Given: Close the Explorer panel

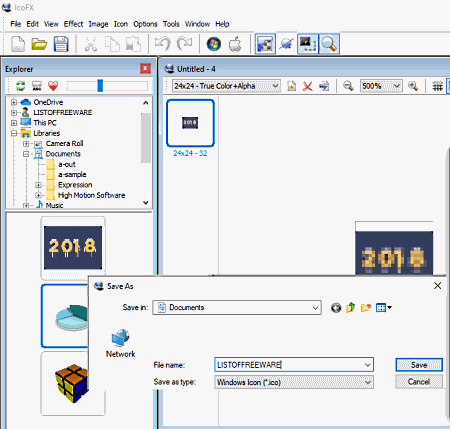Looking at the screenshot, I should tap(145, 69).
